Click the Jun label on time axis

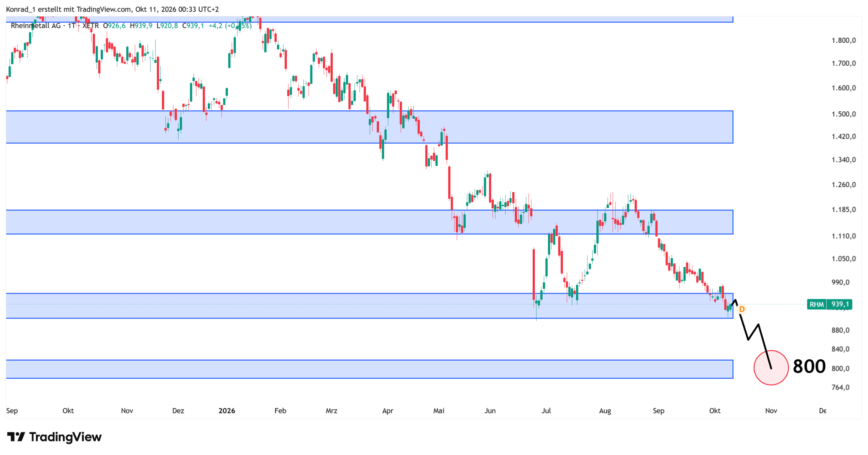pyautogui.click(x=490, y=411)
